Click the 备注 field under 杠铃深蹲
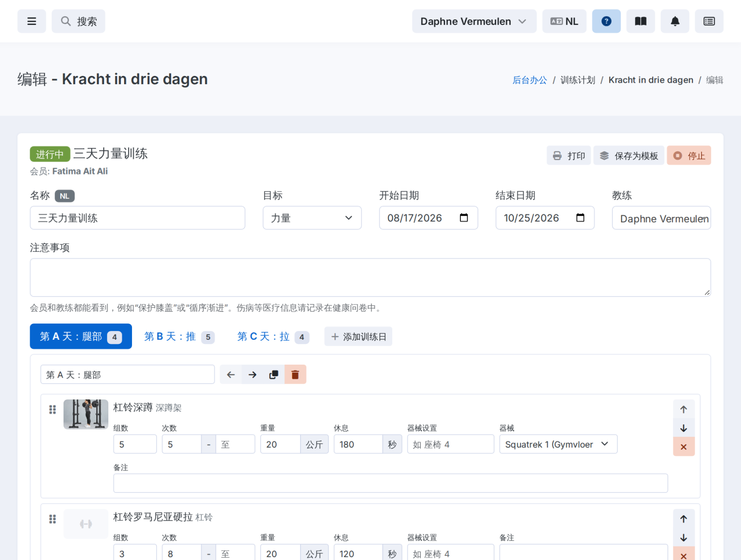This screenshot has width=741, height=560. coord(390,483)
